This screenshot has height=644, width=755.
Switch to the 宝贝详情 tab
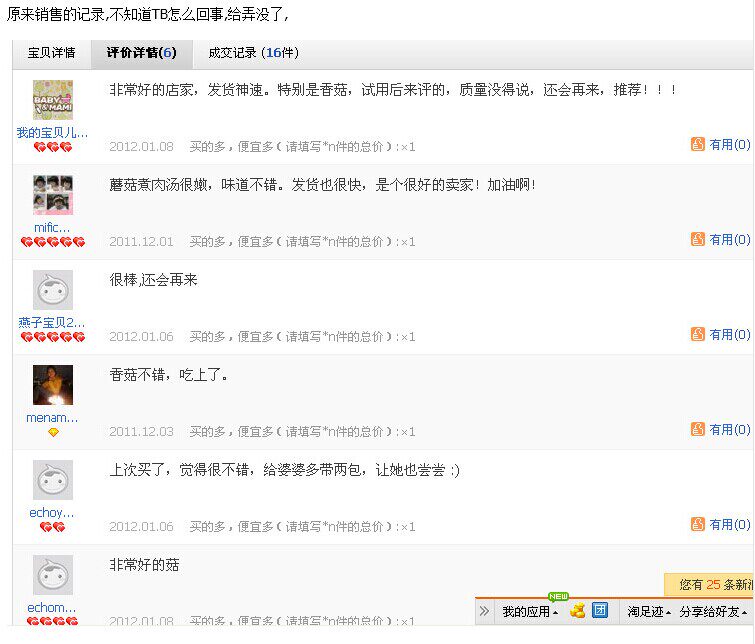[x=52, y=53]
